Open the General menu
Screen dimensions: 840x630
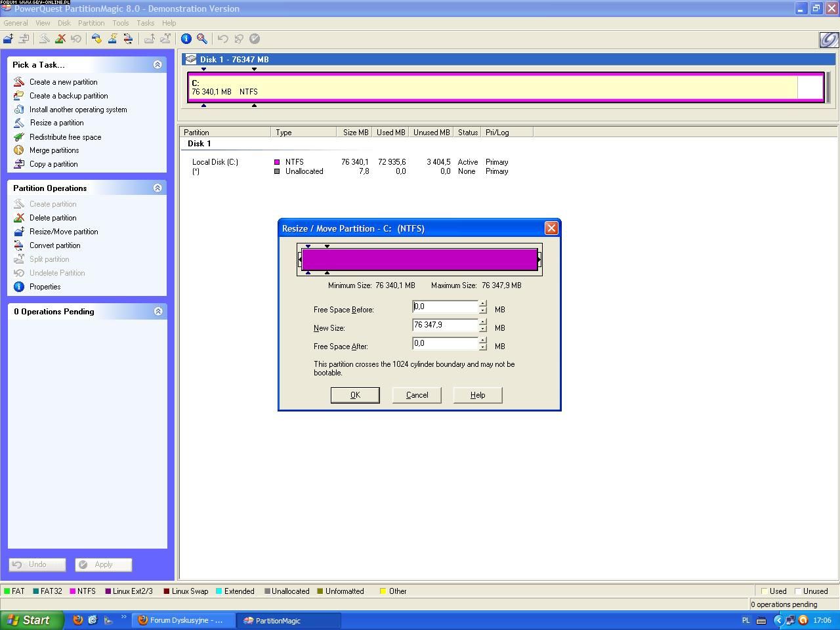pyautogui.click(x=16, y=23)
